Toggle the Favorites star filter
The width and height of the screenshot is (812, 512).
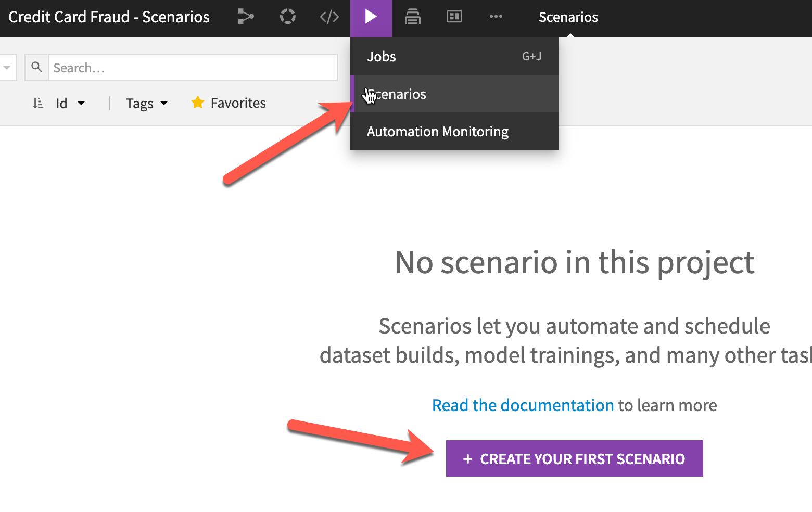(227, 103)
